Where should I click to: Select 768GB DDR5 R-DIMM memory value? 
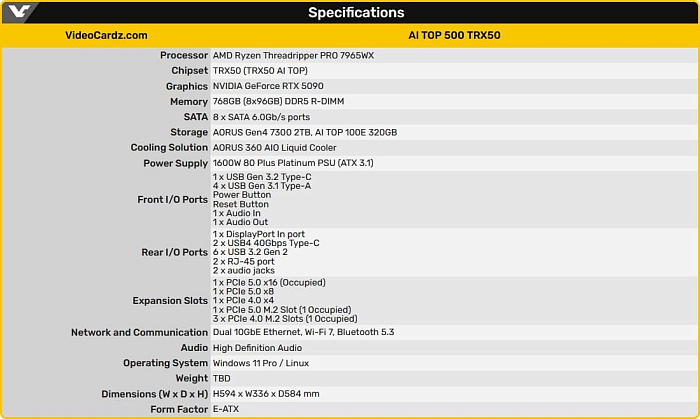(278, 101)
